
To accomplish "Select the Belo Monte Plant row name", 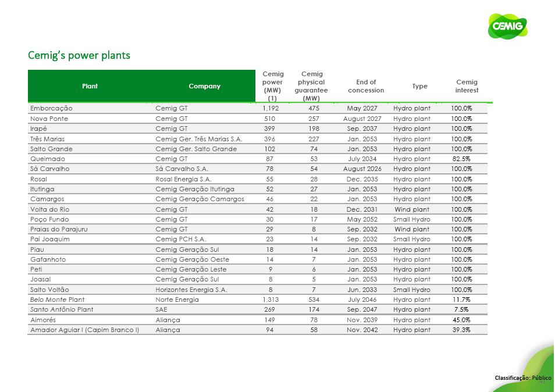I will (58, 300).
